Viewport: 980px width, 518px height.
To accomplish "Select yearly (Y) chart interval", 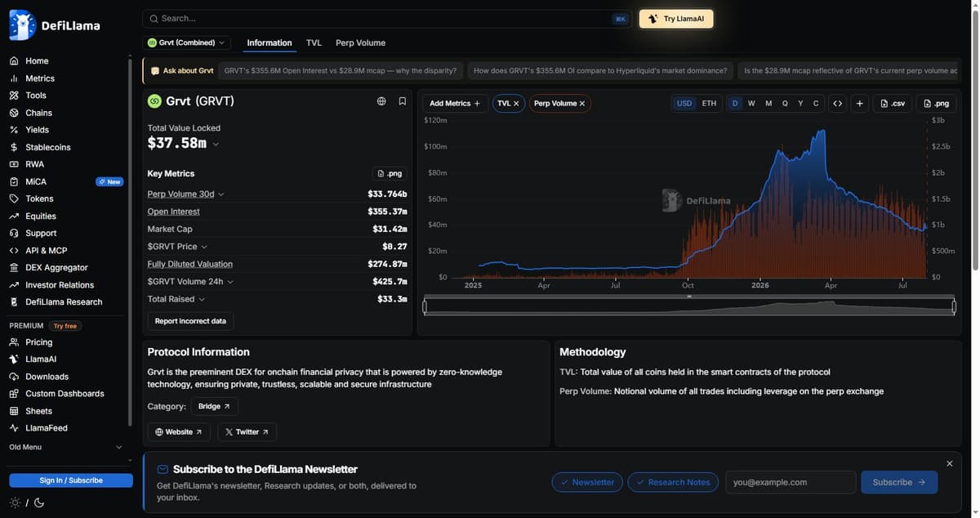I will [800, 104].
